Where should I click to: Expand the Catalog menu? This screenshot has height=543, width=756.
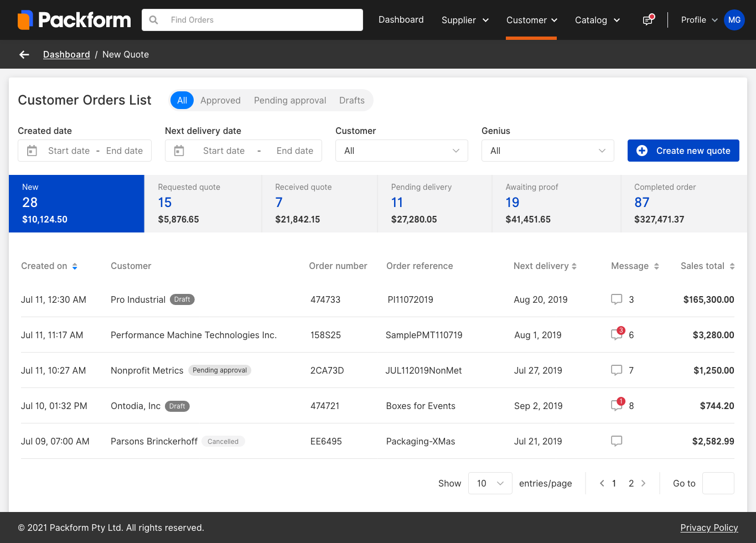point(597,20)
